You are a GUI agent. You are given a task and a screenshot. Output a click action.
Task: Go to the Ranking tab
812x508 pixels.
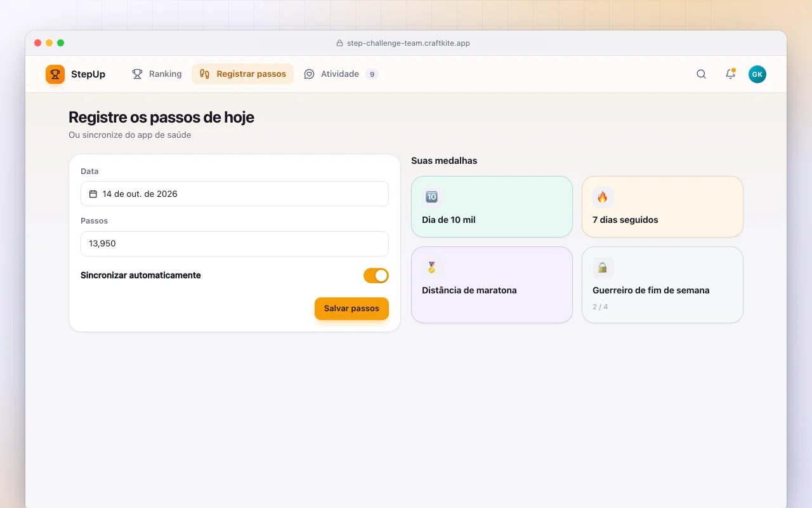157,74
